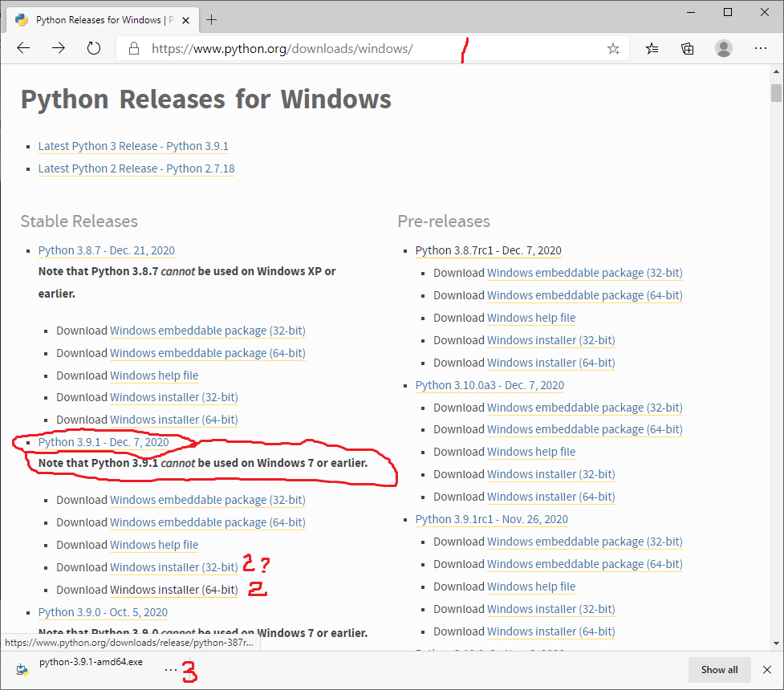Download 3.8.7rc1 embeddable package (64-bit)

(x=585, y=295)
